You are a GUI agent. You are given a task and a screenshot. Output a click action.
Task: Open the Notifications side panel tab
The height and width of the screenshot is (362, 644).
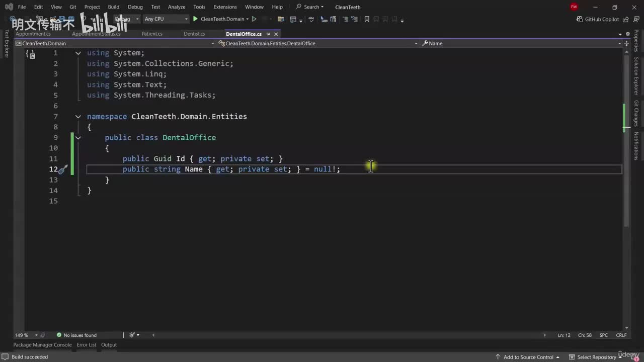[x=636, y=146]
